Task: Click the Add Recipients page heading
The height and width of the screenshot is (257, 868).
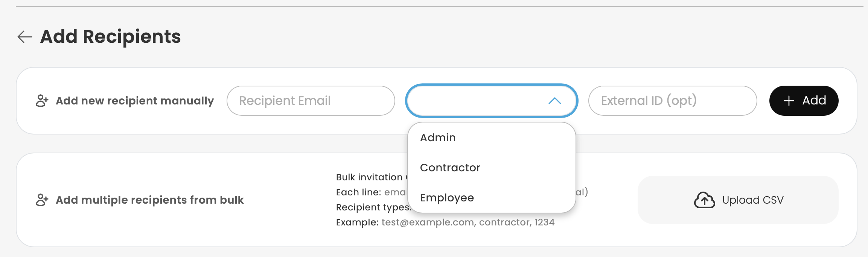Action: [110, 37]
